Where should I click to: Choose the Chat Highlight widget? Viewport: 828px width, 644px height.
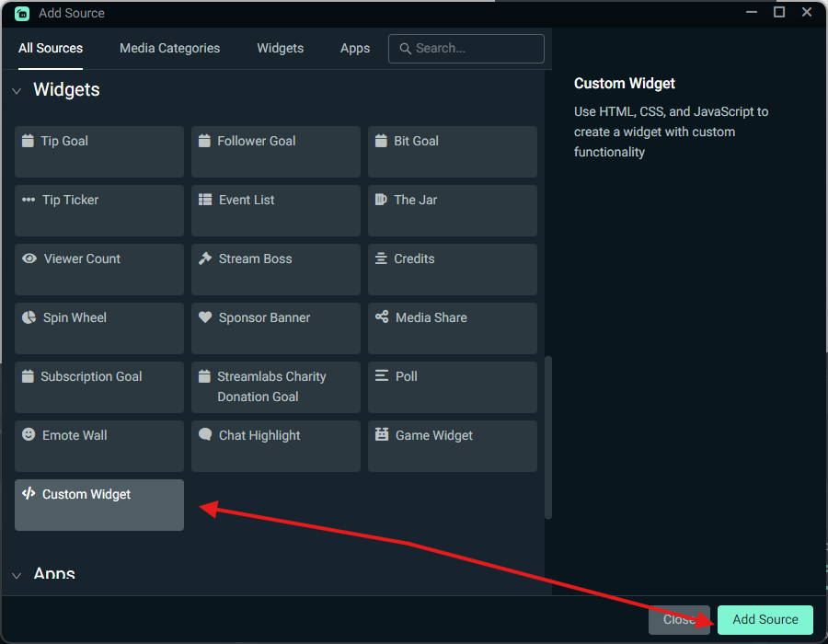(275, 446)
